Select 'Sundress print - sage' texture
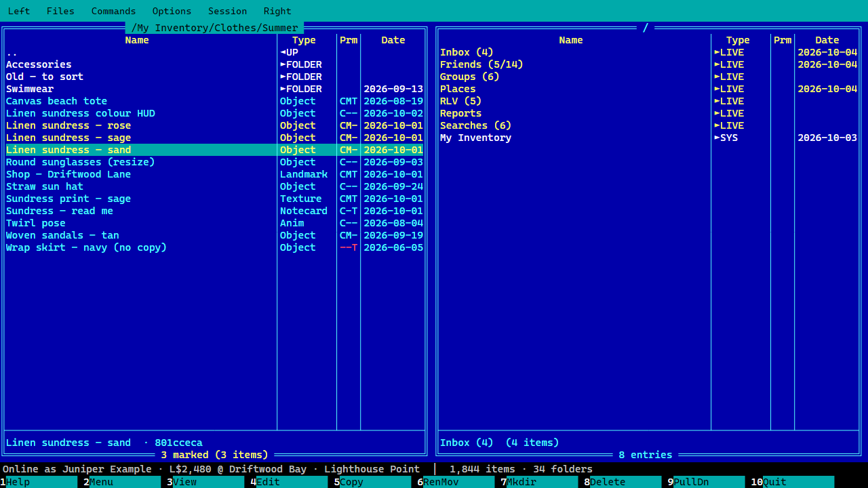Screen dimensions: 868x488 click(x=215, y=199)
